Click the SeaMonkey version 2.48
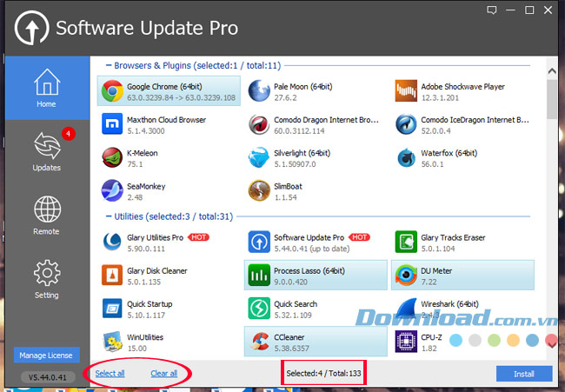 (x=135, y=197)
